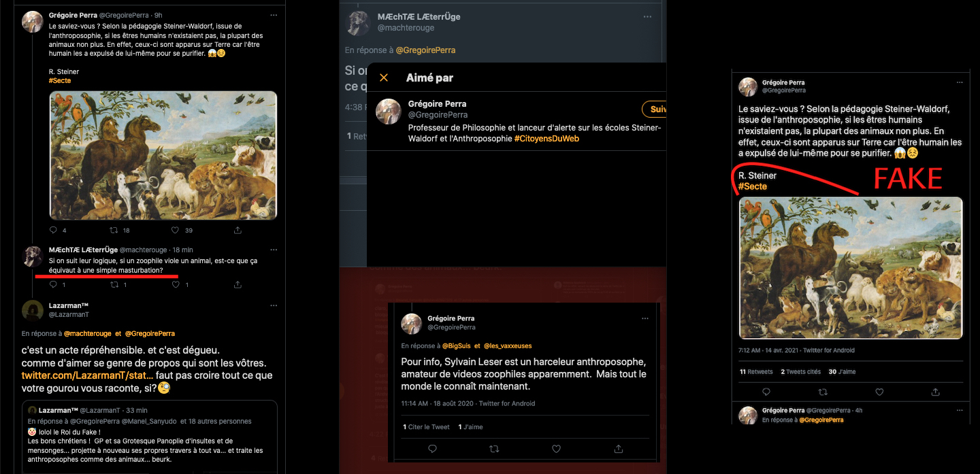Open the #CitoyensDuWeb hashtag link
This screenshot has width=980, height=474.
pyautogui.click(x=546, y=139)
